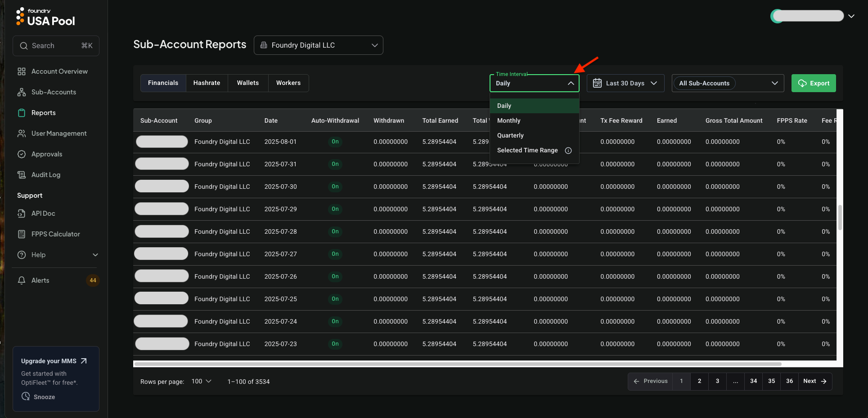Open FPPS Calculator icon in sidebar

[21, 234]
